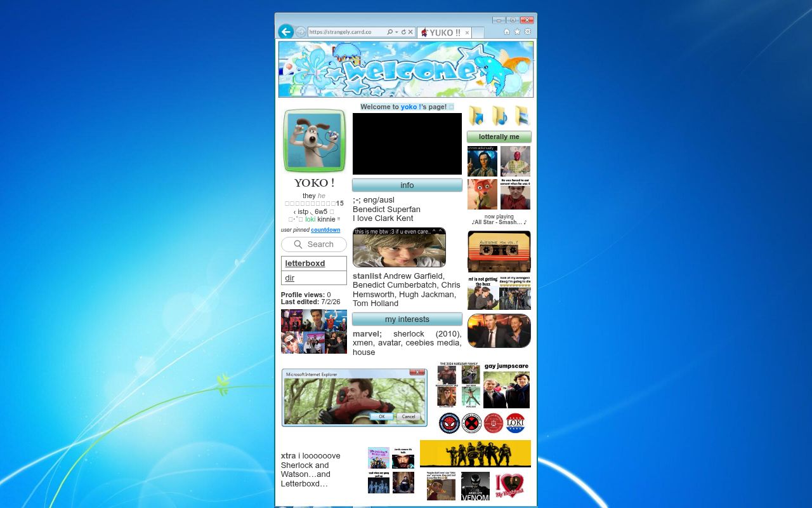Refresh the page using the reload icon
Screen dimensions: 812x508
pyautogui.click(x=403, y=32)
